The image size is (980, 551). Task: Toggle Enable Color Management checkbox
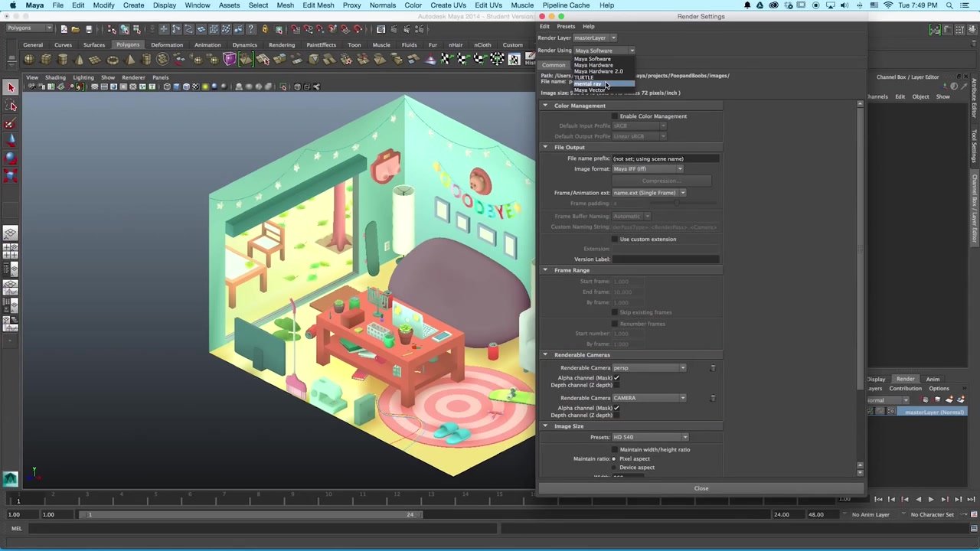pyautogui.click(x=615, y=116)
